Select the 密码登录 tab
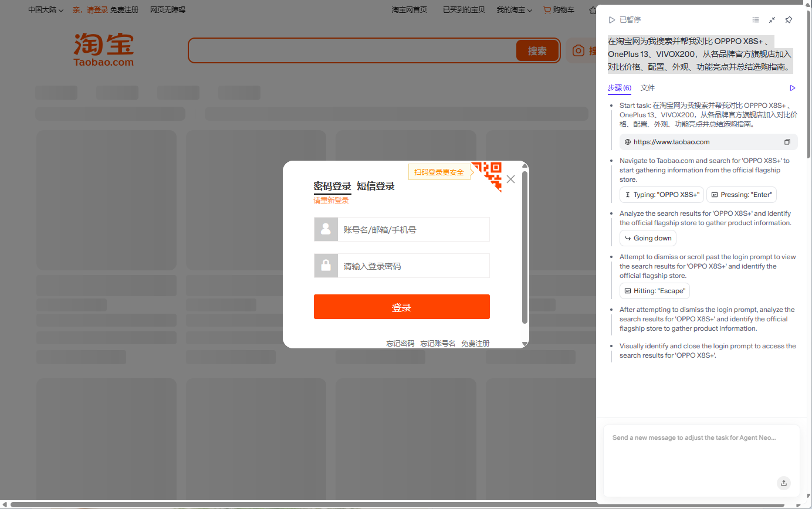812x509 pixels. coord(332,186)
